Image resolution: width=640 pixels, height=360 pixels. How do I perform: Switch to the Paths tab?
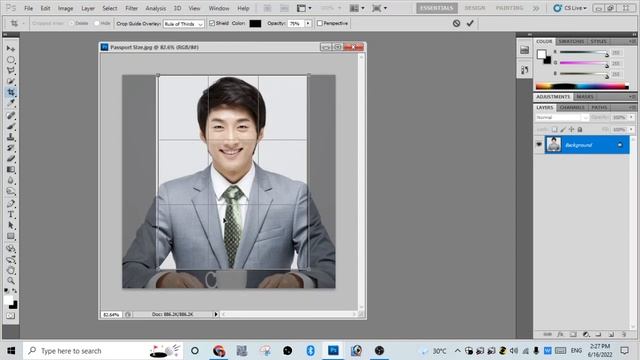click(x=599, y=107)
